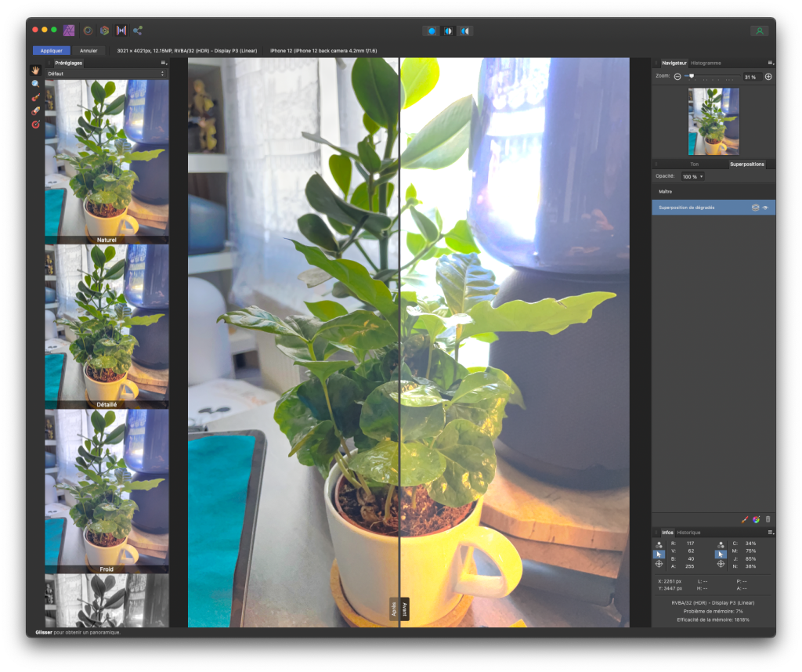Apply the Détaillé preset thumbnail
Screen dimensions: 802x672
point(107,325)
